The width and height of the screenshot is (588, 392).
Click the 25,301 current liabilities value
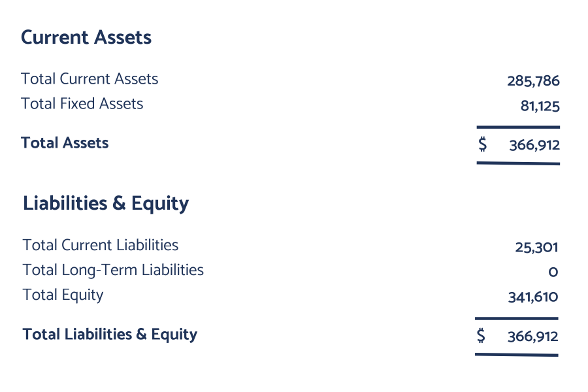tap(536, 248)
